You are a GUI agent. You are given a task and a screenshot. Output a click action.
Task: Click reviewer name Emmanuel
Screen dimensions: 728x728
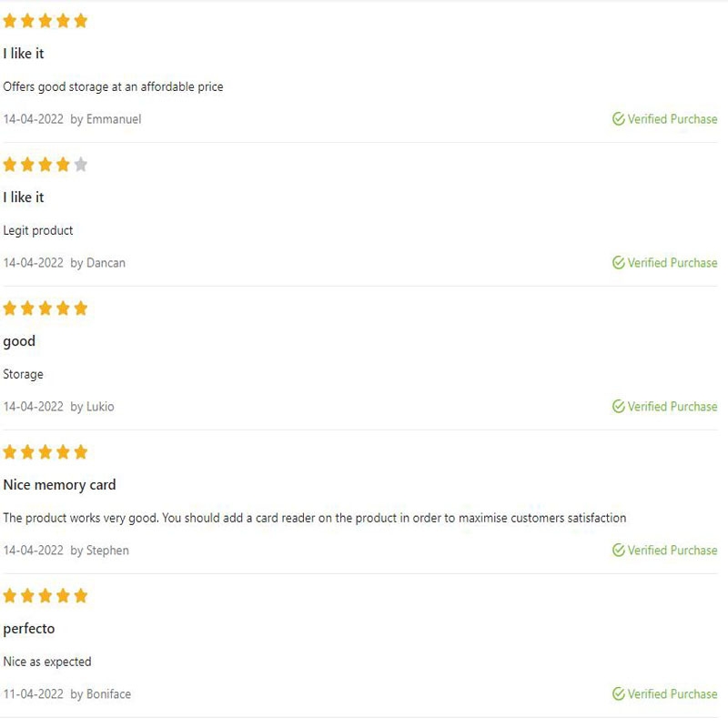pos(114,119)
